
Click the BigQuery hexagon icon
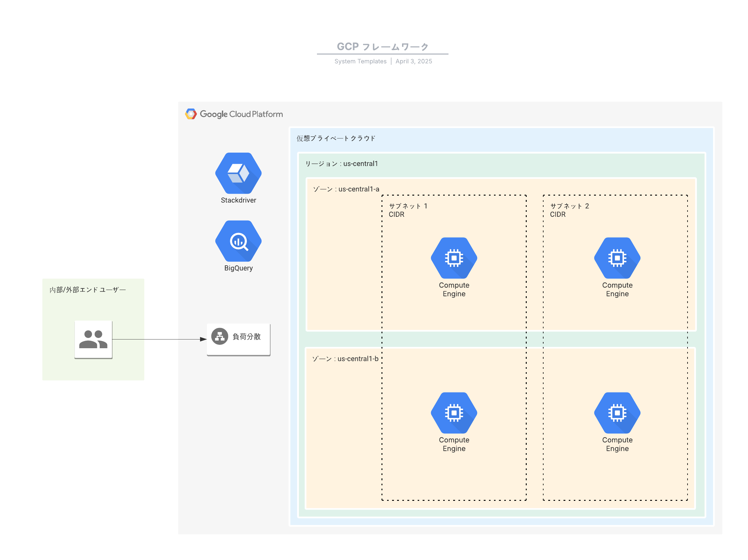238,241
